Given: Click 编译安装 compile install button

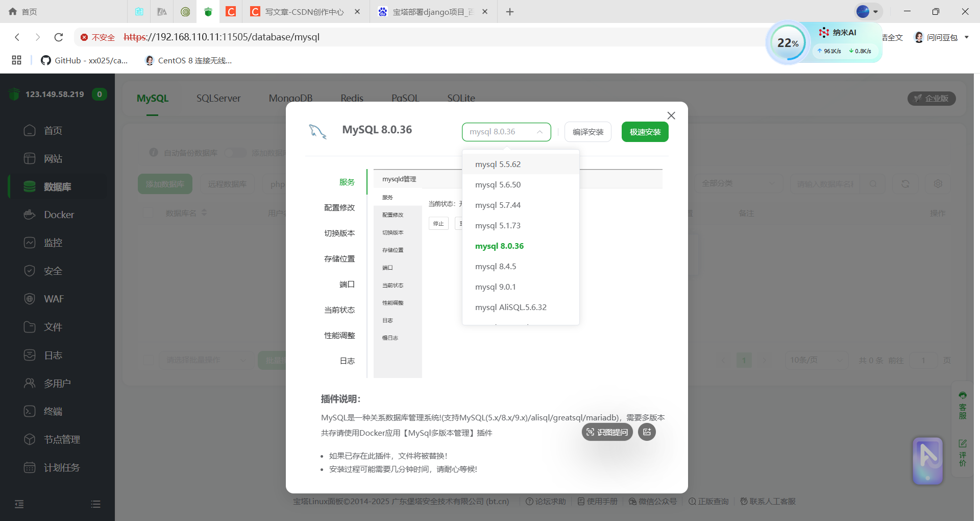Looking at the screenshot, I should (588, 132).
